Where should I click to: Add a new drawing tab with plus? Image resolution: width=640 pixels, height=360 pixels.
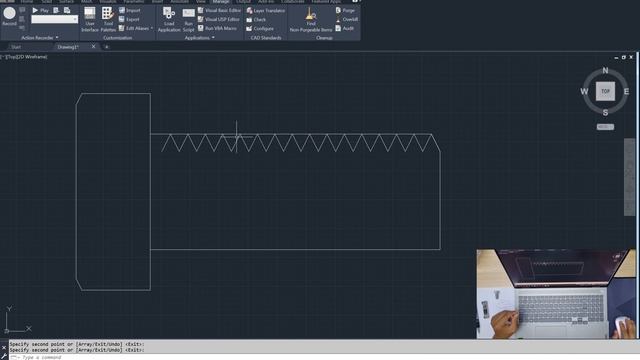click(x=107, y=47)
